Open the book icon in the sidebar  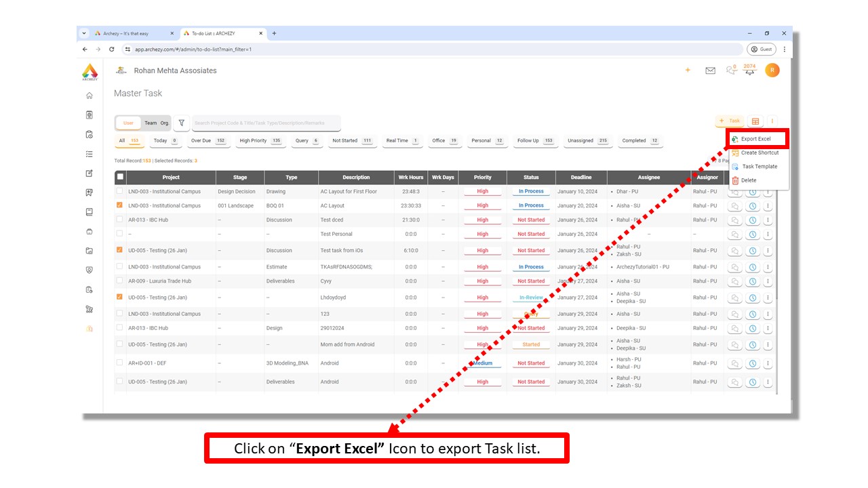pos(90,212)
